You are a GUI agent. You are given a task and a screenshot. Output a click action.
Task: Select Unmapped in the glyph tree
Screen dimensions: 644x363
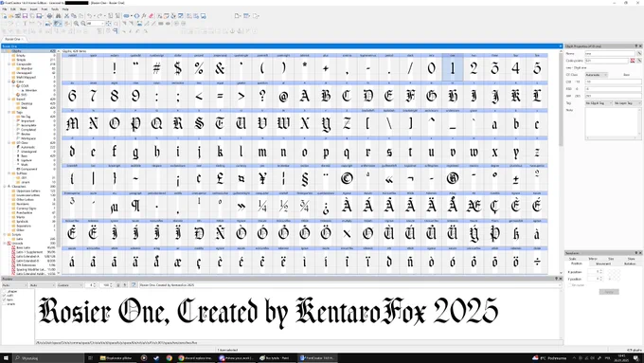[x=24, y=73]
